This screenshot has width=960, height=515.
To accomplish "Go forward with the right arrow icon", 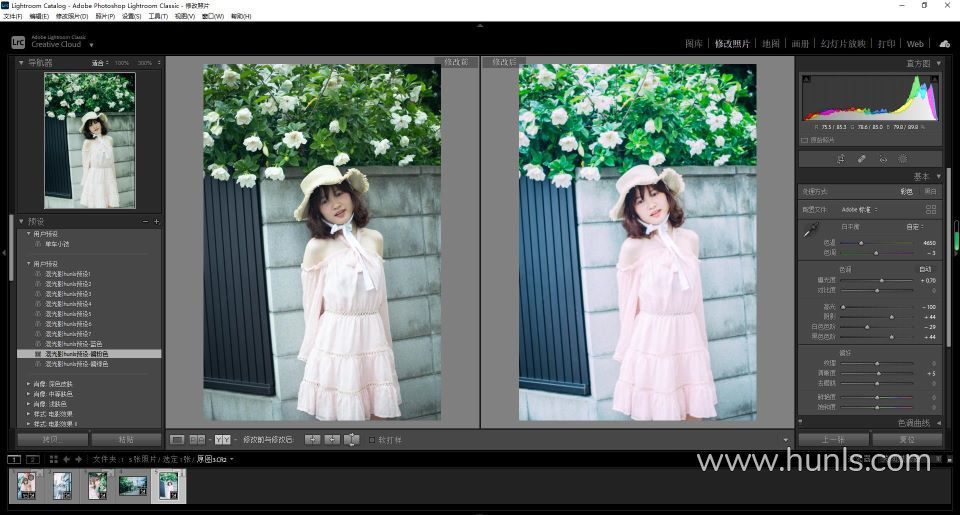I will coord(78,459).
